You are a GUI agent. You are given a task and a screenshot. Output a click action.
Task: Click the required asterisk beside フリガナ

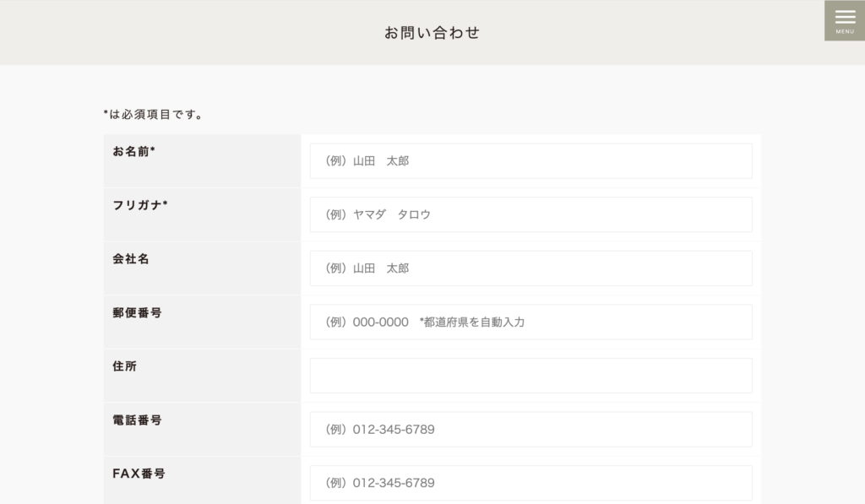[x=166, y=204]
